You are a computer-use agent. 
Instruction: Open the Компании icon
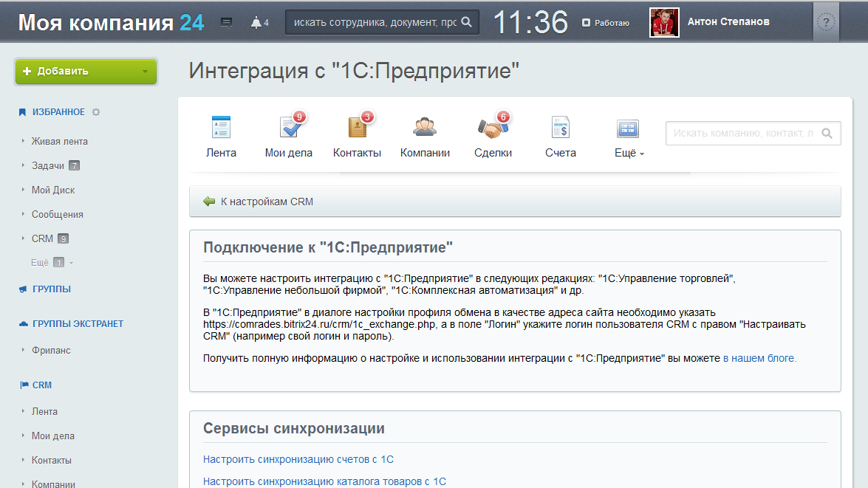[x=425, y=128]
